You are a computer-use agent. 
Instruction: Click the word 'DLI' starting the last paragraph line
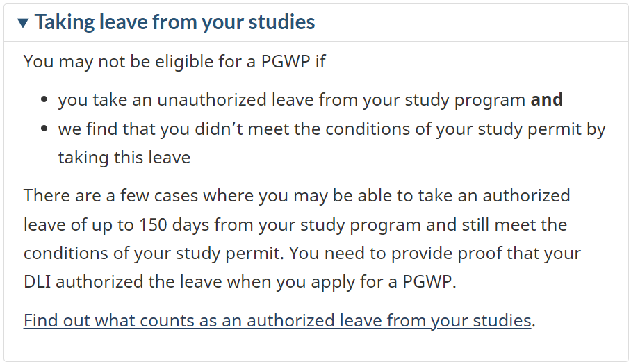[x=37, y=281]
